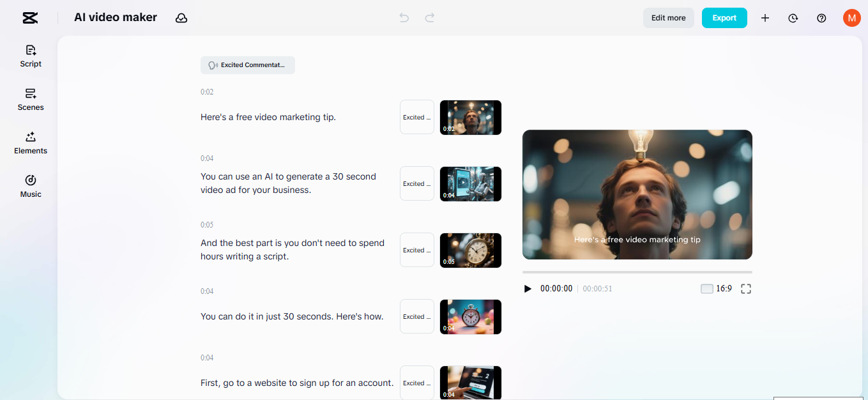The width and height of the screenshot is (868, 400).
Task: Open voice selector for 'Here's a free video marketing tip'
Action: pos(416,117)
